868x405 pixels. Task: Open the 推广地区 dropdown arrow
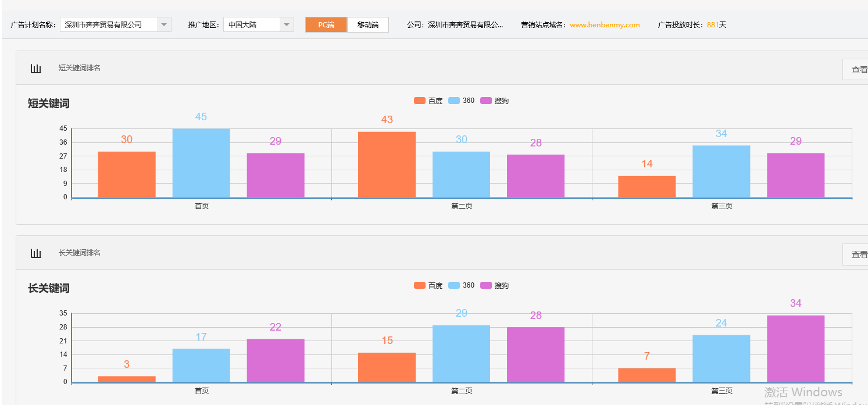pyautogui.click(x=286, y=24)
